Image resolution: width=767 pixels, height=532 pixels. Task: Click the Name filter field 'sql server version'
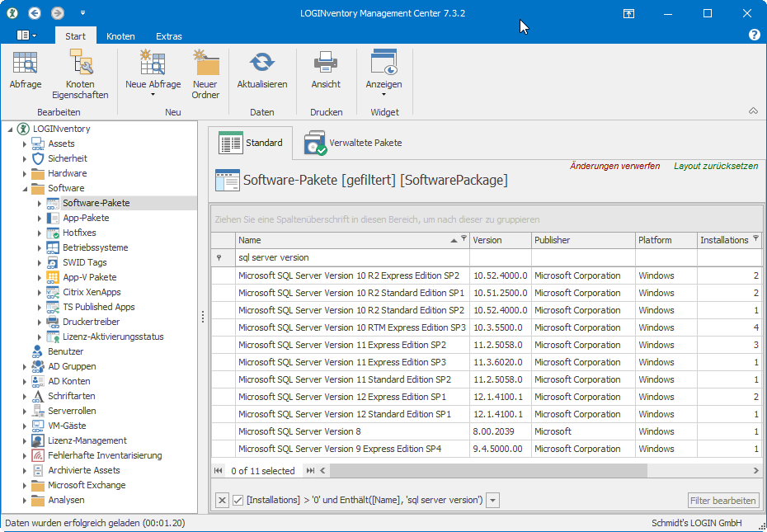tap(352, 257)
